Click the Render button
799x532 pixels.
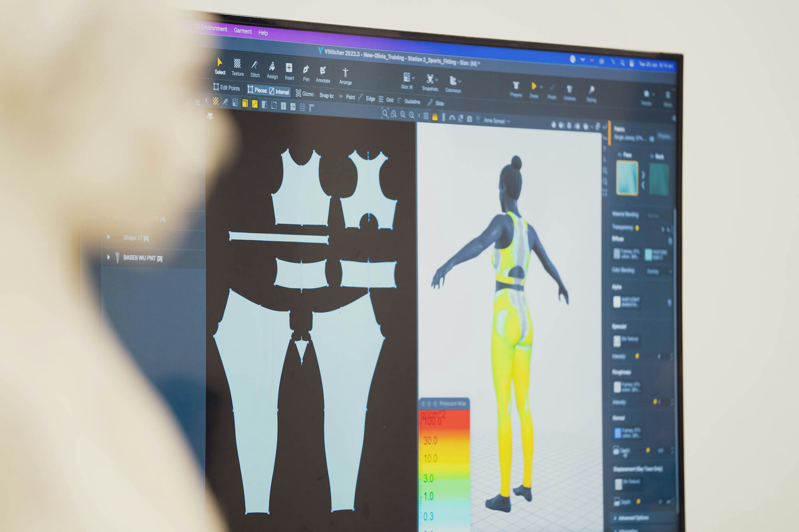(x=646, y=98)
